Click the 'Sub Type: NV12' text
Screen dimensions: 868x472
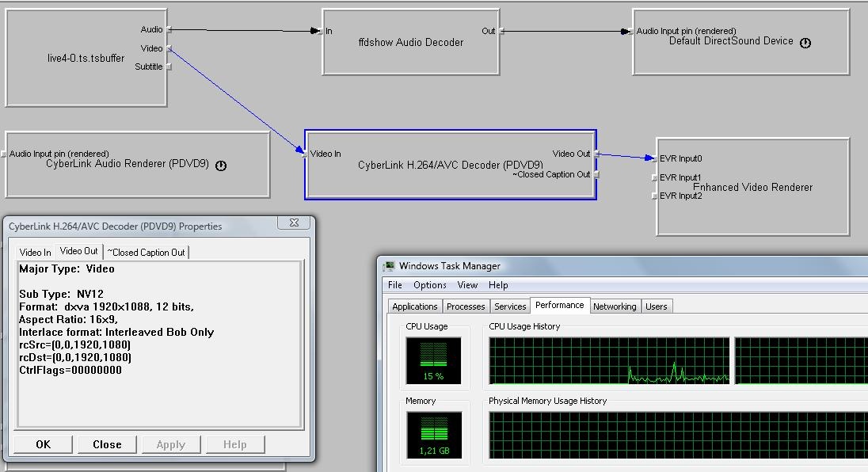tap(61, 294)
